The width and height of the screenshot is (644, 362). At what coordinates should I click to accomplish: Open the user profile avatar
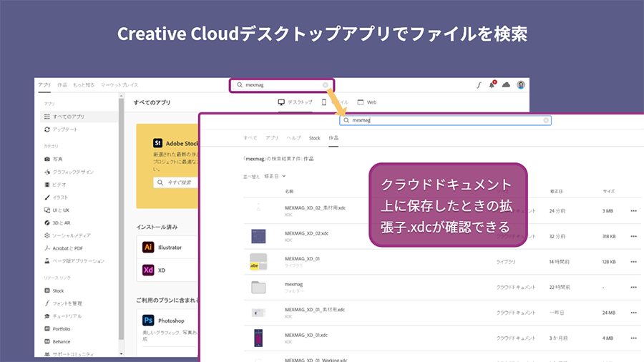coord(520,85)
